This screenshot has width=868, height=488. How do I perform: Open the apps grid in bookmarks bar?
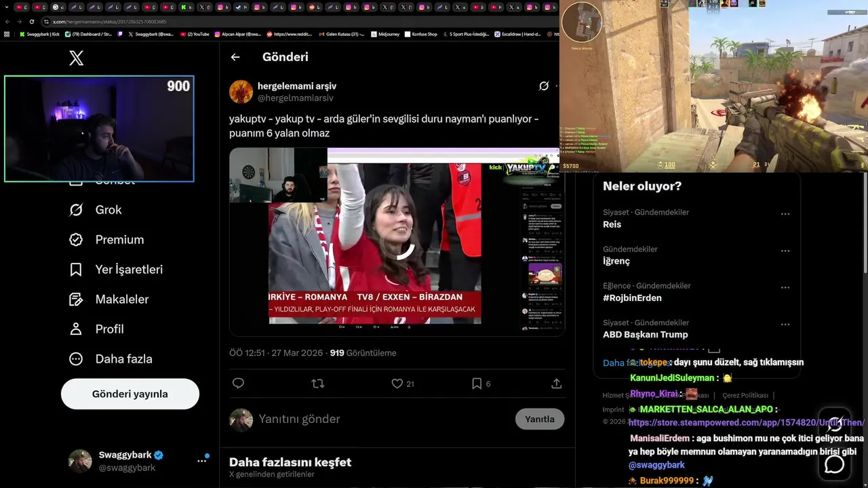(x=7, y=34)
